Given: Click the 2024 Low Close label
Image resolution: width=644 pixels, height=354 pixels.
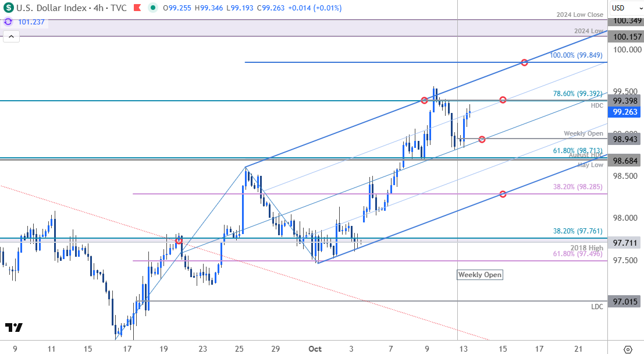Looking at the screenshot, I should pos(579,15).
